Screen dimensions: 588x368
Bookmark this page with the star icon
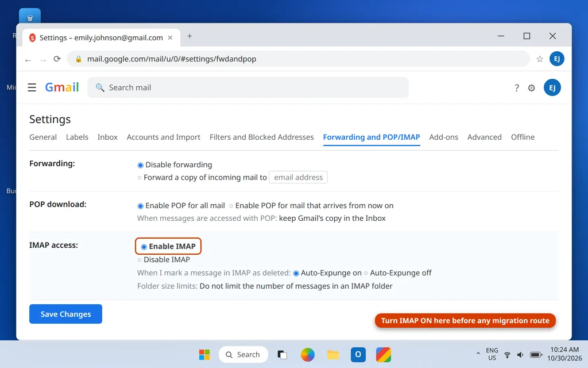point(540,59)
